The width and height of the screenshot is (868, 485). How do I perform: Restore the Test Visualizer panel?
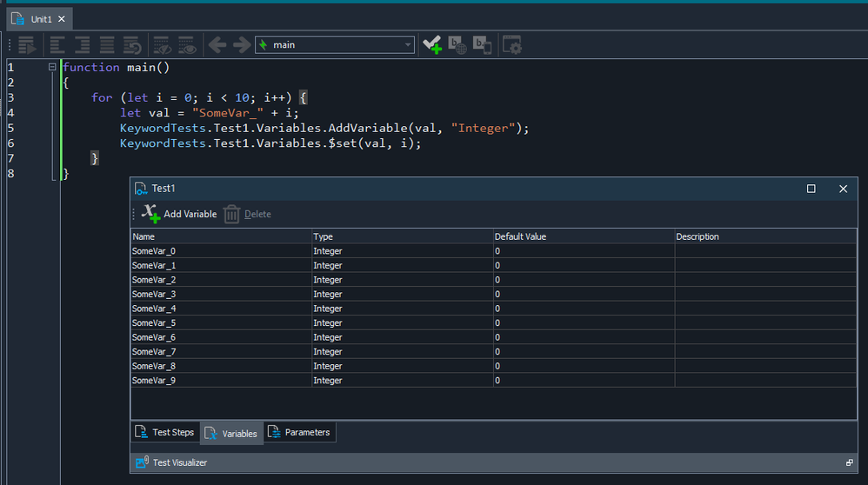pos(849,463)
